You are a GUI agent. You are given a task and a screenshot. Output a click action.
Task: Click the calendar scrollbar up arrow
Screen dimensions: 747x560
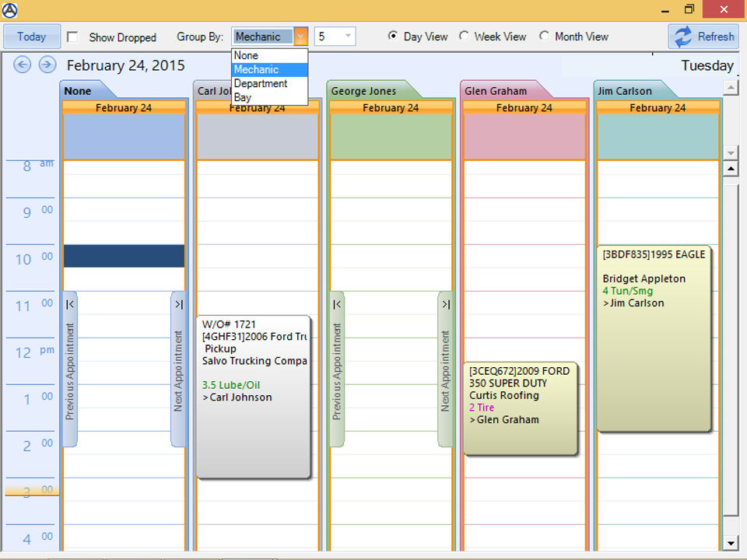click(x=731, y=169)
